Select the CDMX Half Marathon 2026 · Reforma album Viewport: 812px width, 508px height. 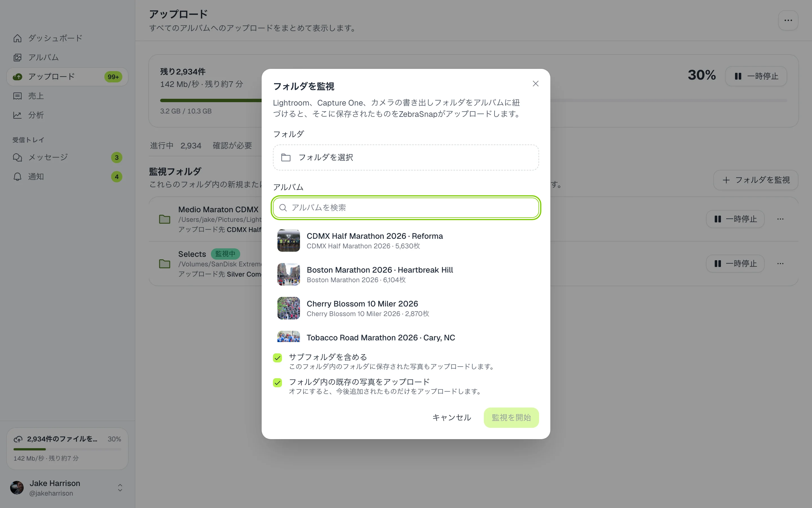click(406, 240)
